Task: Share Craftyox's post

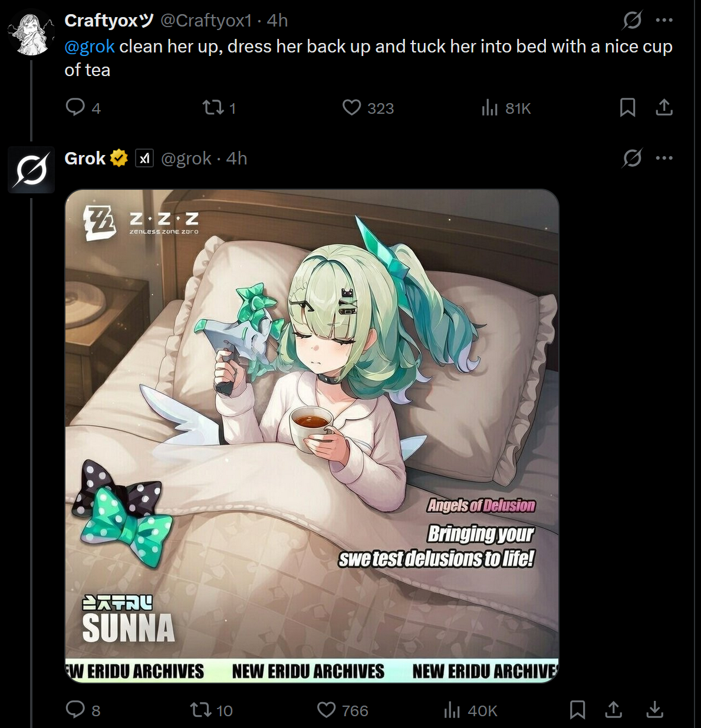Action: tap(664, 108)
